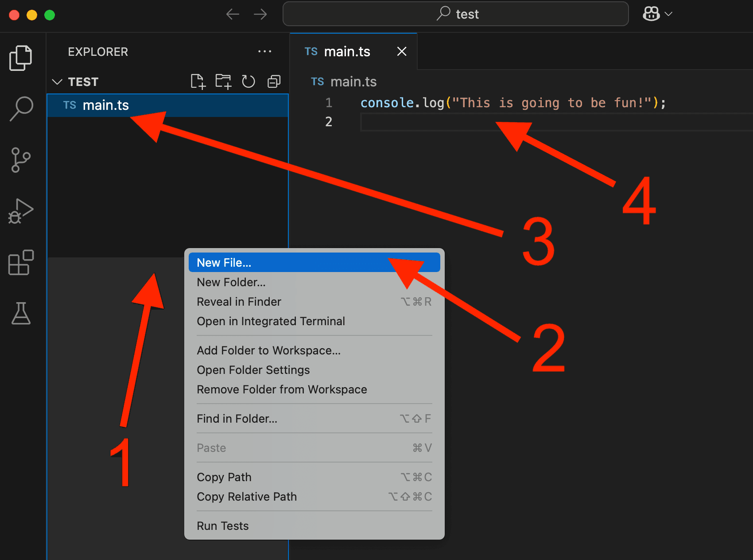Click the test search field
Screen dimensions: 753x560
[x=455, y=14]
